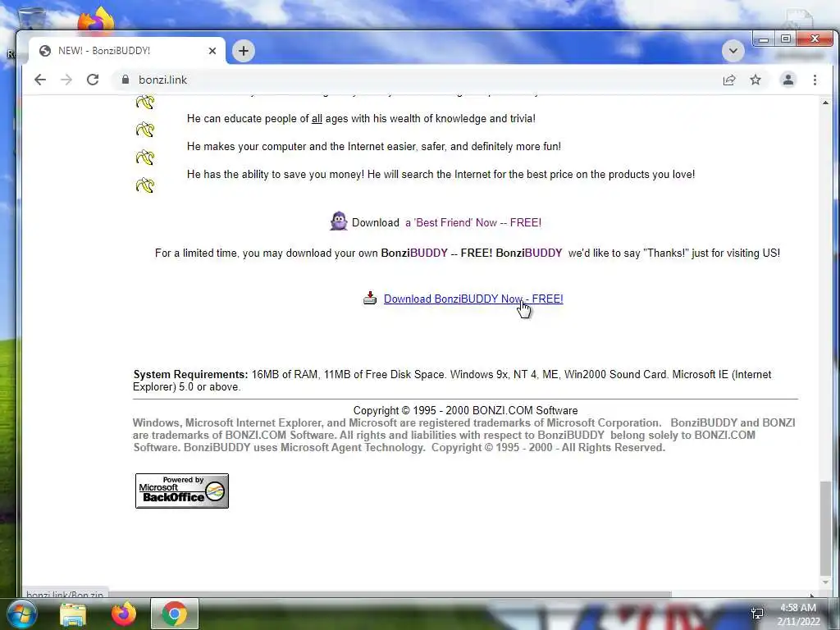Open the clock showing 4:58 AM
The height and width of the screenshot is (630, 840).
[798, 614]
